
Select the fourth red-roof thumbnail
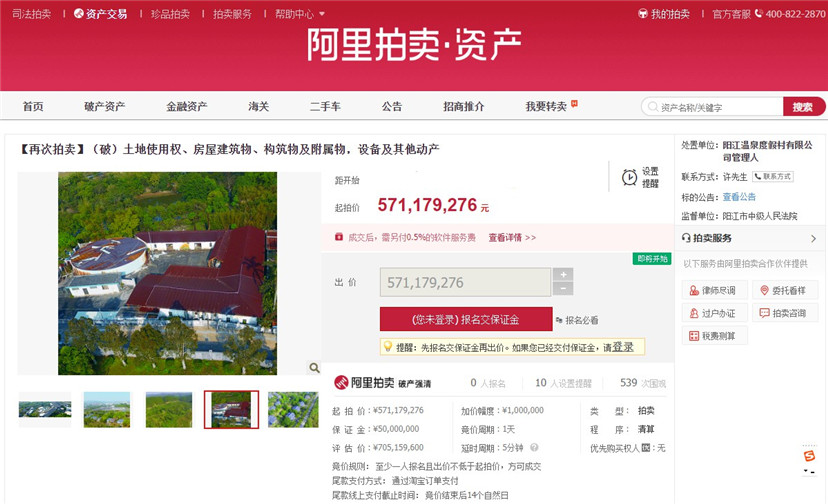(x=231, y=409)
